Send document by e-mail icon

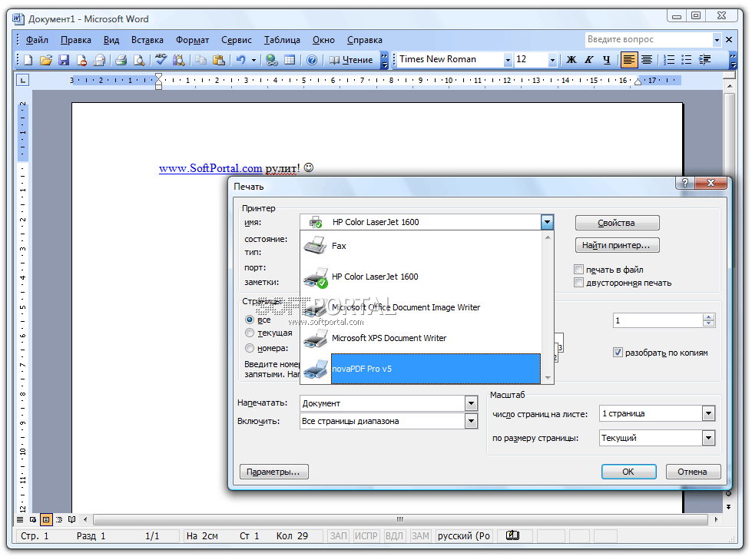tap(99, 59)
